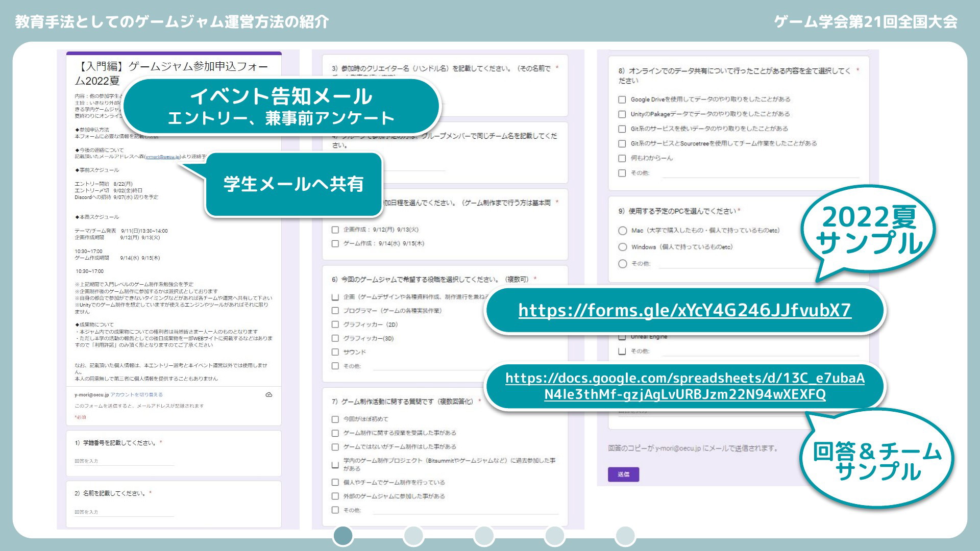Click その他 text field under question 8

(x=761, y=173)
